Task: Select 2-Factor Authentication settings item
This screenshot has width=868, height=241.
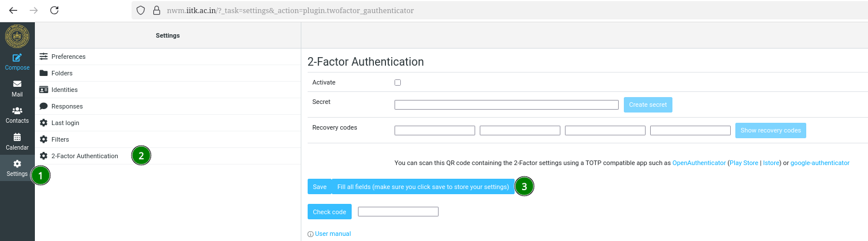Action: [85, 156]
